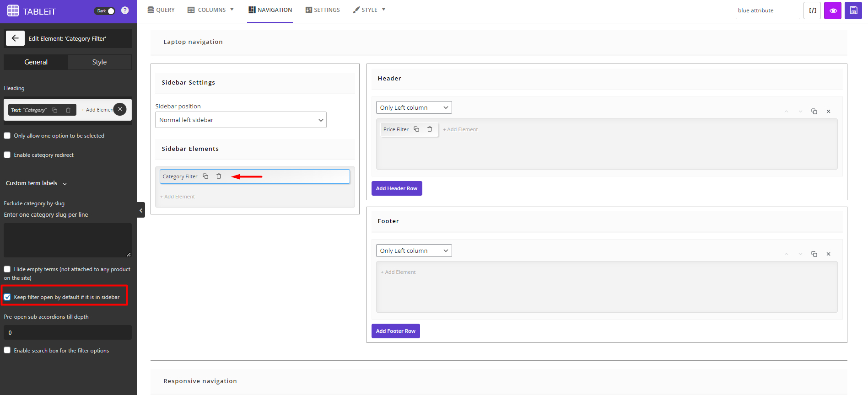
Task: Save the table with the disk icon
Action: 853,11
